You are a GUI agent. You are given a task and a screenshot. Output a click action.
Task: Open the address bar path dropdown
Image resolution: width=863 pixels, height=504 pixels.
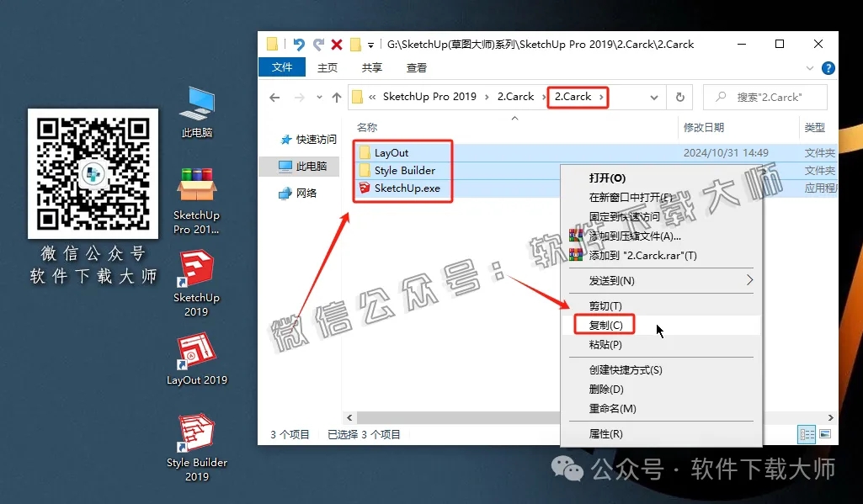(x=655, y=97)
